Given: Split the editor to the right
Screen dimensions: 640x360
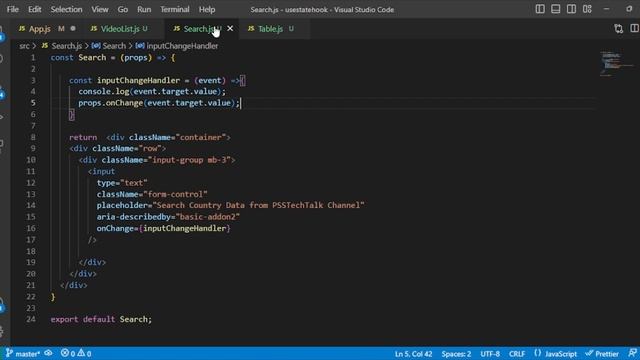Looking at the screenshot, I should point(634,29).
